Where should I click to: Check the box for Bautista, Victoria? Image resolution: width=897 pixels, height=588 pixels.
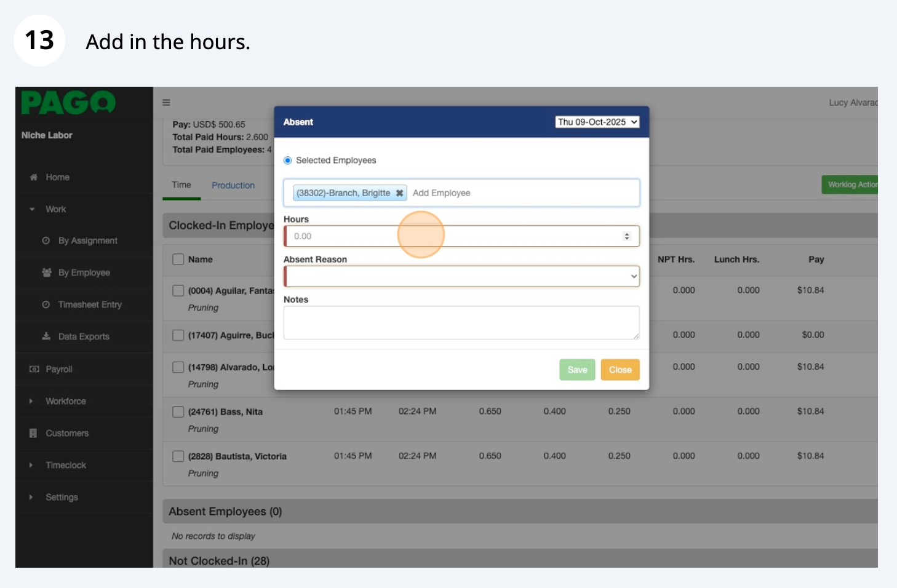pos(178,456)
